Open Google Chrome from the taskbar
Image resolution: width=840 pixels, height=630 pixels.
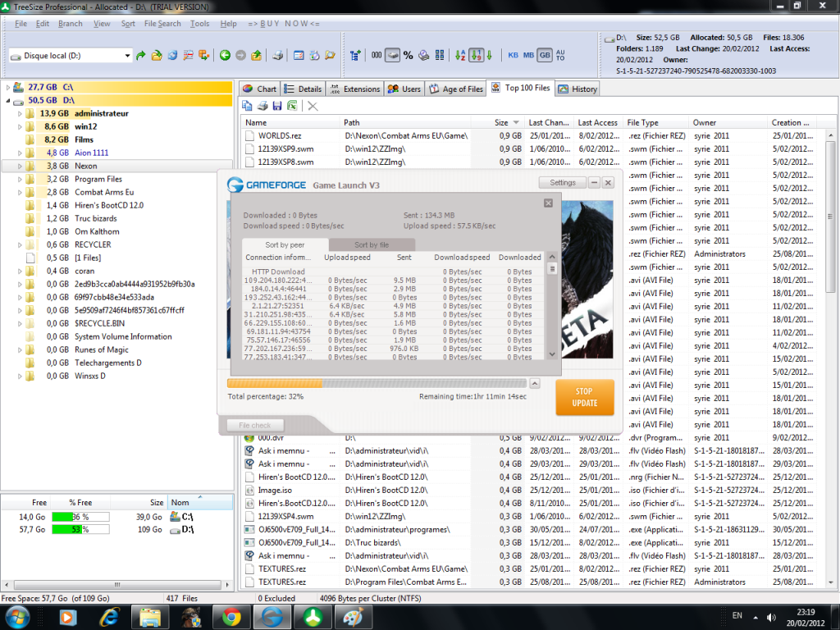pyautogui.click(x=231, y=616)
